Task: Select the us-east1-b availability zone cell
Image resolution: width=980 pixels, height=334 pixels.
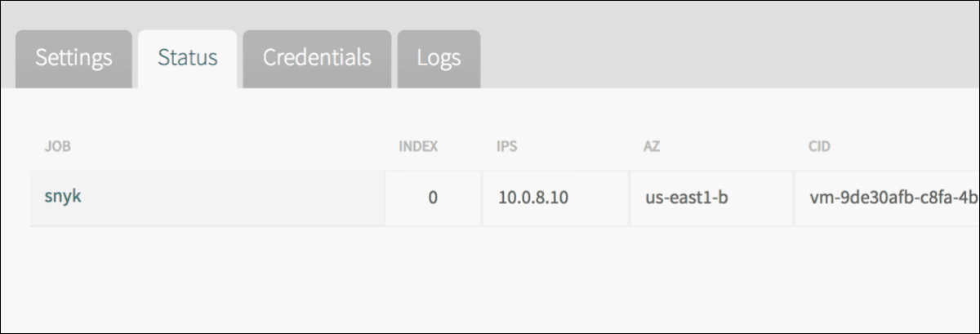Action: tap(711, 198)
